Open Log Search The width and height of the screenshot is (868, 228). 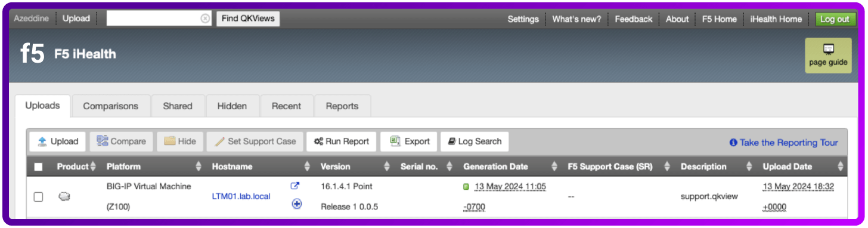click(x=475, y=141)
